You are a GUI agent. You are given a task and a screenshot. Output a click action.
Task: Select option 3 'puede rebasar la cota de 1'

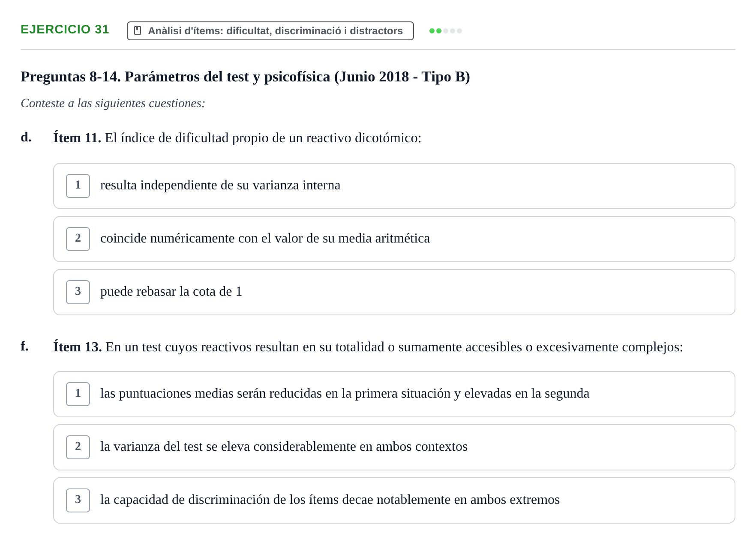pos(394,292)
